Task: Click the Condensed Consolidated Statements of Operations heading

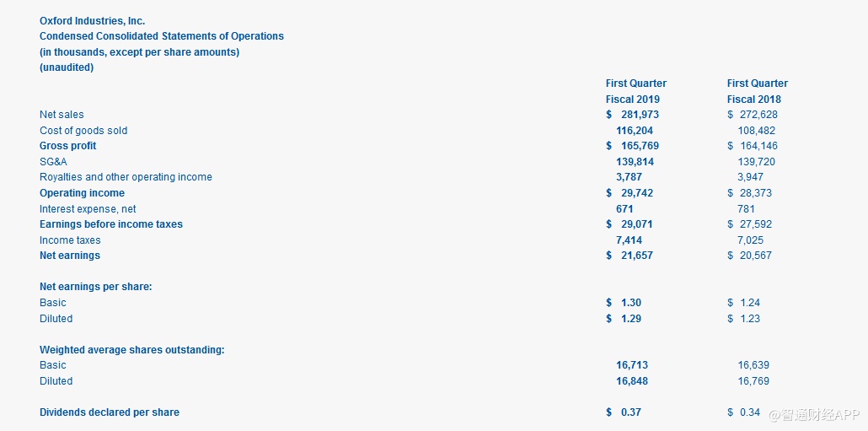Action: click(162, 36)
